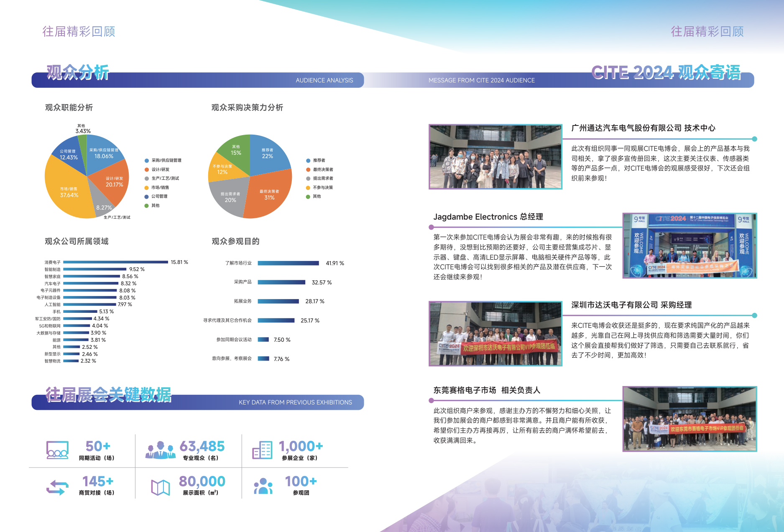Click the CITE 2024 观众寄语 heading
The image size is (784, 532).
pyautogui.click(x=666, y=73)
